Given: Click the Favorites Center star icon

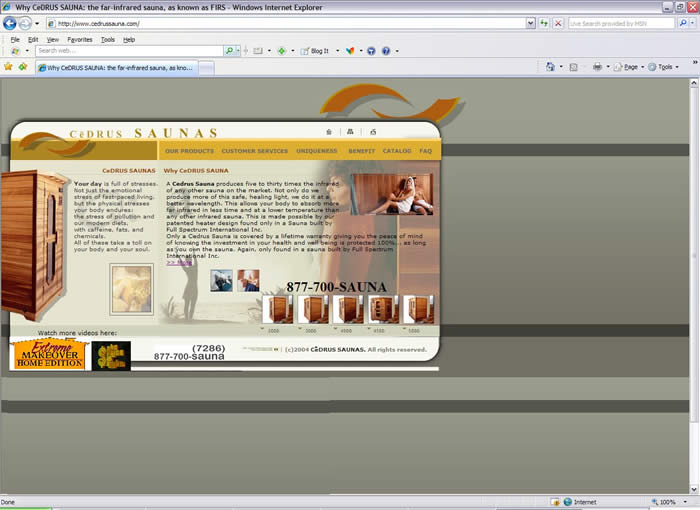Looking at the screenshot, I should 8,67.
